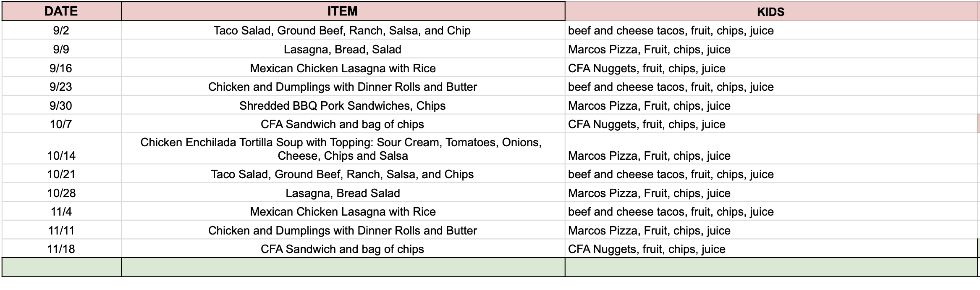Select the 9/23 date cell
The height and width of the screenshot is (290, 980).
tap(61, 87)
